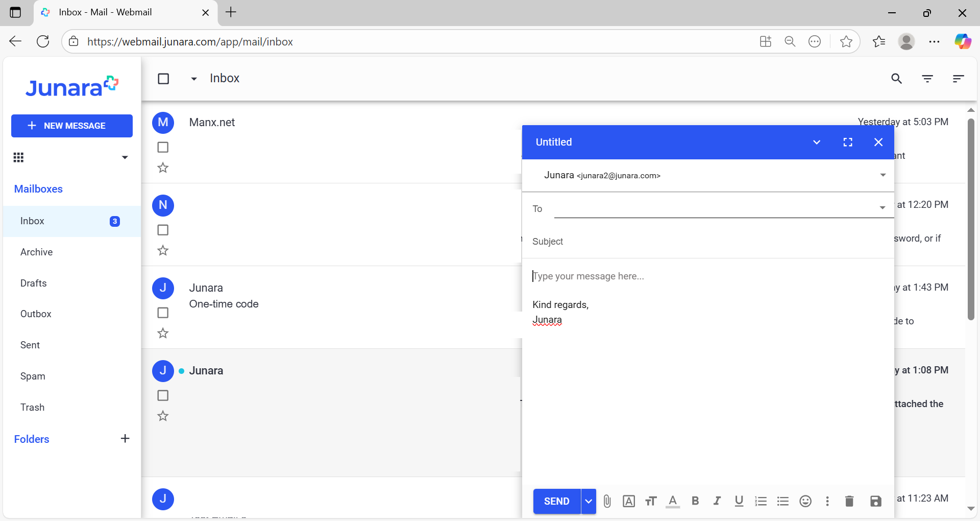The width and height of the screenshot is (980, 521).
Task: Expand the sidebar apps dropdown arrow
Action: 125,157
